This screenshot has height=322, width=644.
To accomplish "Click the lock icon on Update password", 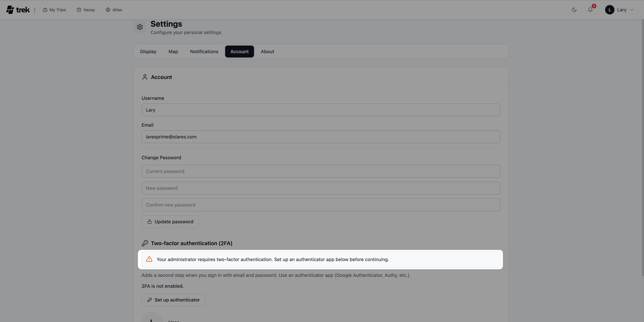I will [x=149, y=222].
